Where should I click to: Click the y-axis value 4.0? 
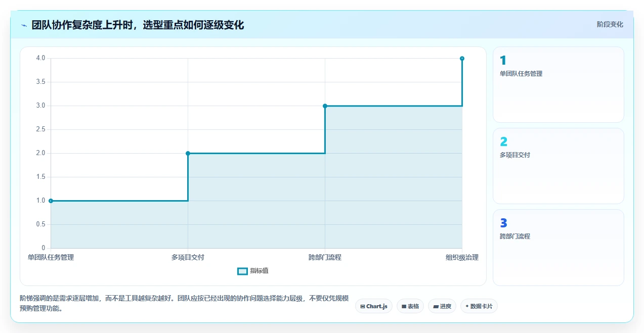pos(40,58)
